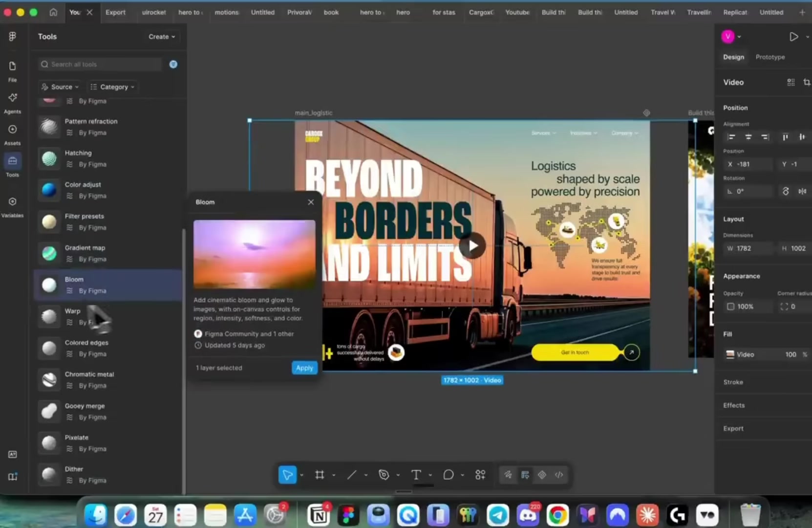Click the filter icon beside tools search

[x=173, y=64]
